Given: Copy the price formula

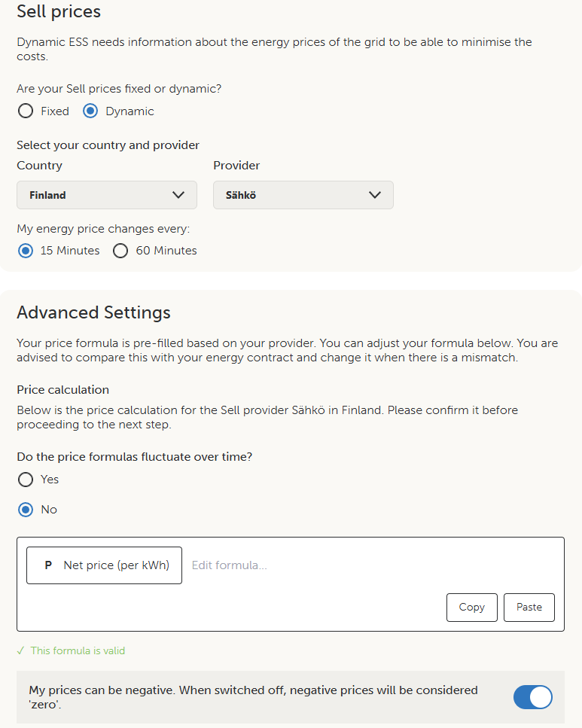Looking at the screenshot, I should pos(471,608).
